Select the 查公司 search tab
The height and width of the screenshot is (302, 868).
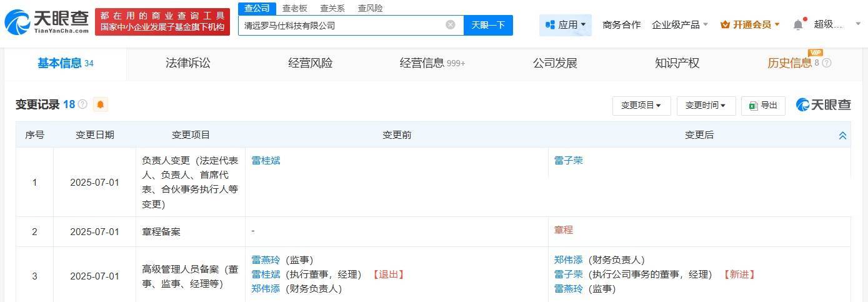click(257, 8)
